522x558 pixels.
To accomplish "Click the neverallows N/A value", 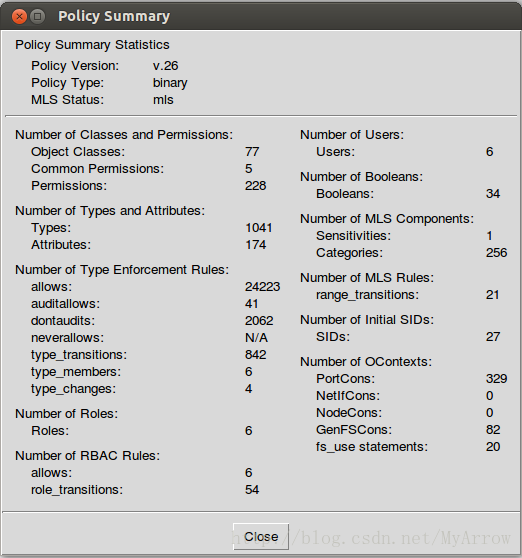I will click(256, 337).
